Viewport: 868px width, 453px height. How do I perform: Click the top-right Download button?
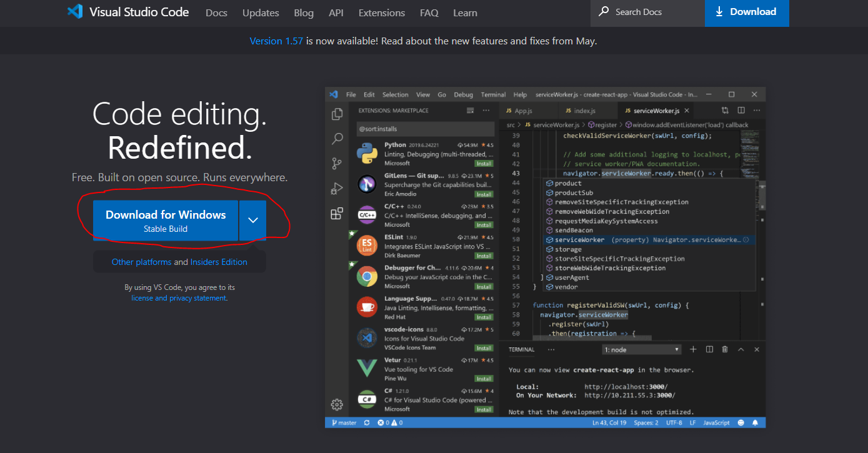pos(747,12)
